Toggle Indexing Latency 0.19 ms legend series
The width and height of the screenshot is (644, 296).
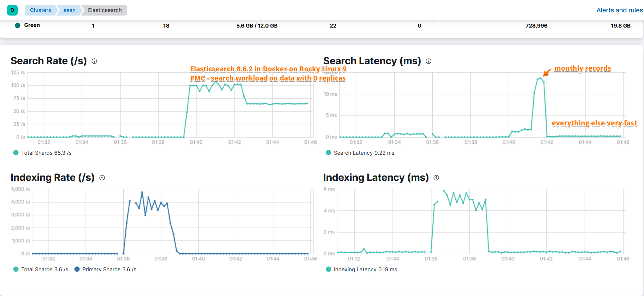pos(361,270)
